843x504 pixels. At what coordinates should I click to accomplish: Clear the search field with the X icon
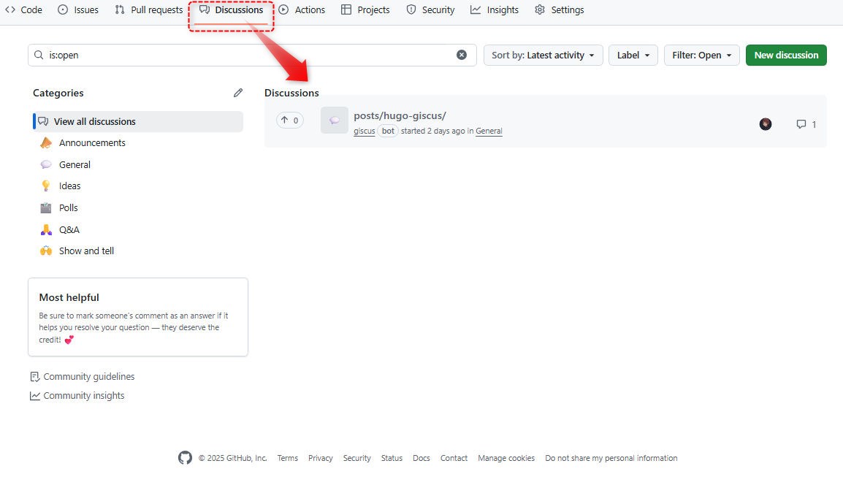pos(462,55)
